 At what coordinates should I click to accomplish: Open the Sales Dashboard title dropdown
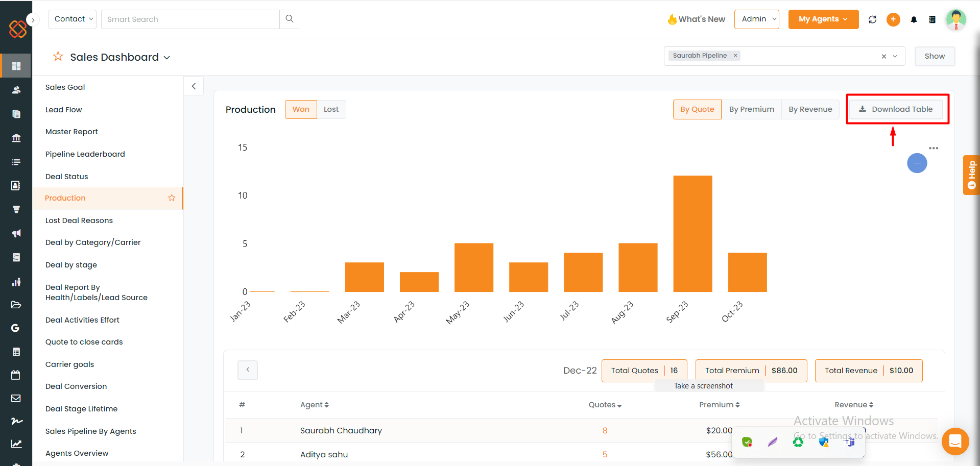[x=167, y=57]
